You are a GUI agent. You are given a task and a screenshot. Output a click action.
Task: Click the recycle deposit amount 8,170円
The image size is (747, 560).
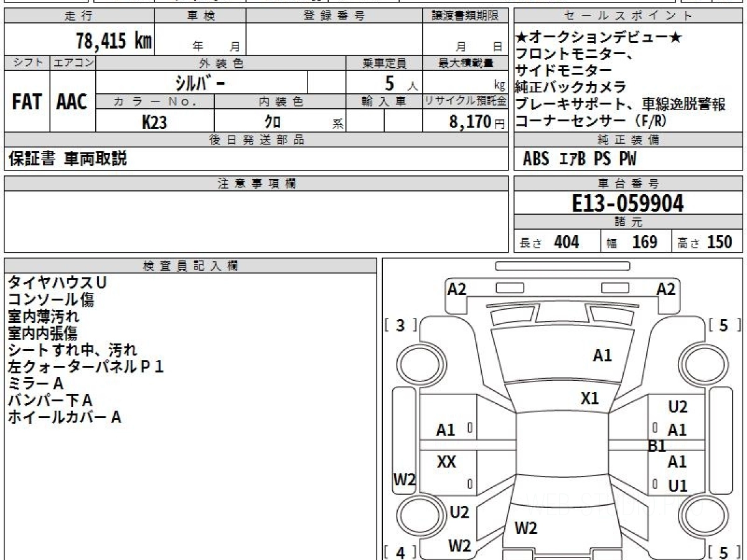477,122
